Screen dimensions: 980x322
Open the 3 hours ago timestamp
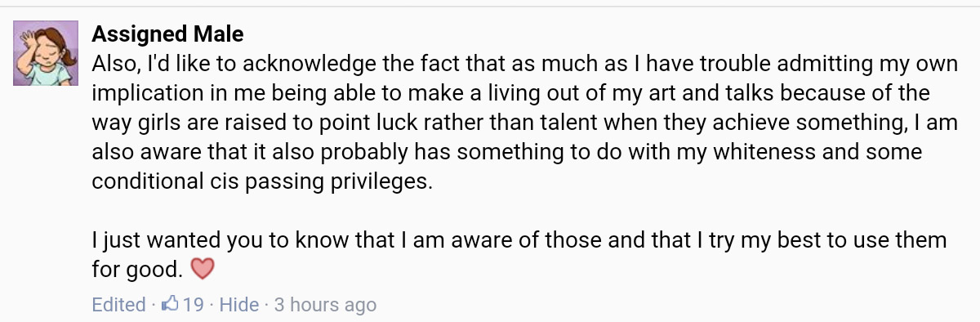[x=325, y=305]
